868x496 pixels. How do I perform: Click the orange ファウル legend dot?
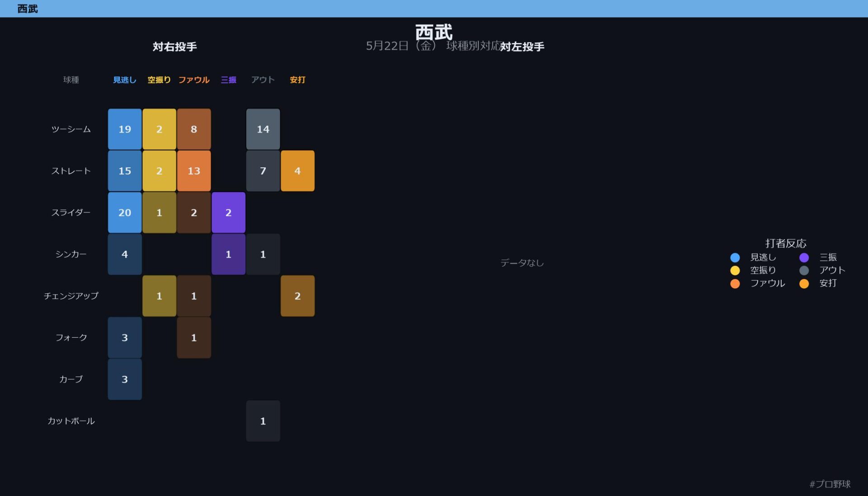click(735, 283)
